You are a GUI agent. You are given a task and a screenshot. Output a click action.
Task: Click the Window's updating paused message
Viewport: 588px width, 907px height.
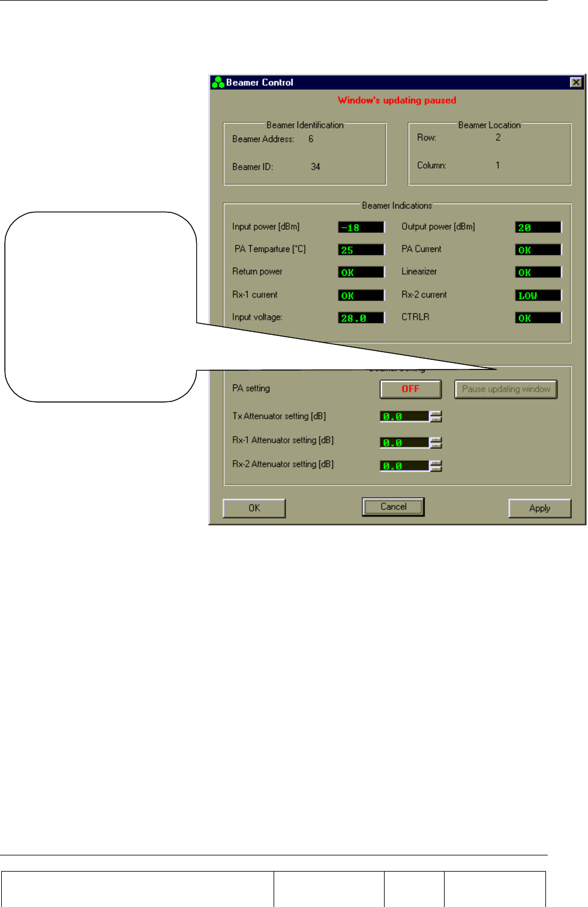click(397, 100)
